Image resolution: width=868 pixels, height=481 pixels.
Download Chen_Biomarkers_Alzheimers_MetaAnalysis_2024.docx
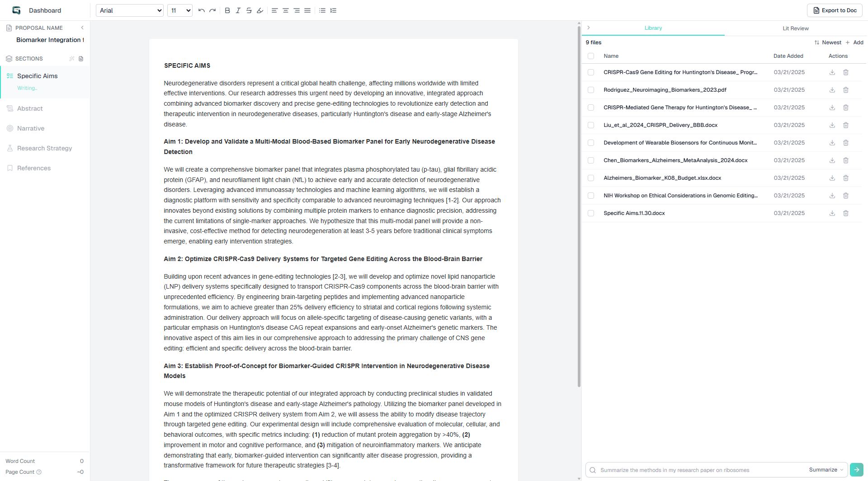pos(832,160)
